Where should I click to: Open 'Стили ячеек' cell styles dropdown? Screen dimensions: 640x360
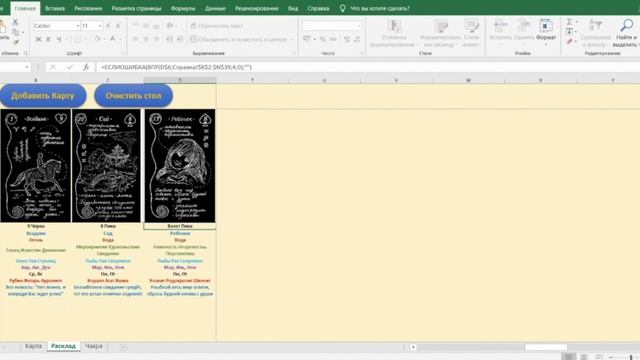tap(471, 33)
